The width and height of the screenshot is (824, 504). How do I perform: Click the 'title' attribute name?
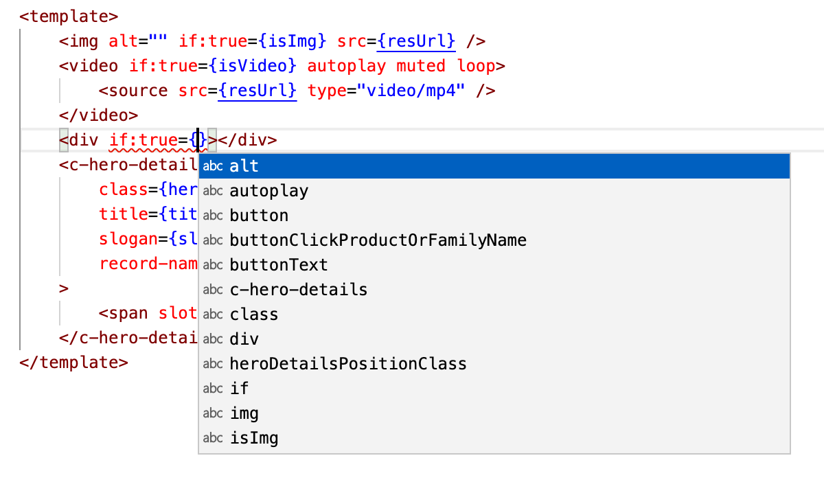[x=124, y=214]
